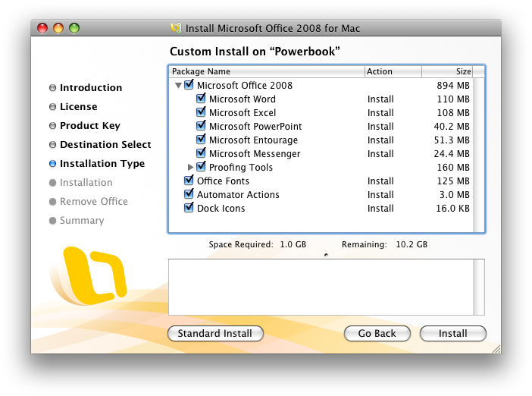Click the 16.0 KB size value
This screenshot has height=396, width=532.
point(452,208)
